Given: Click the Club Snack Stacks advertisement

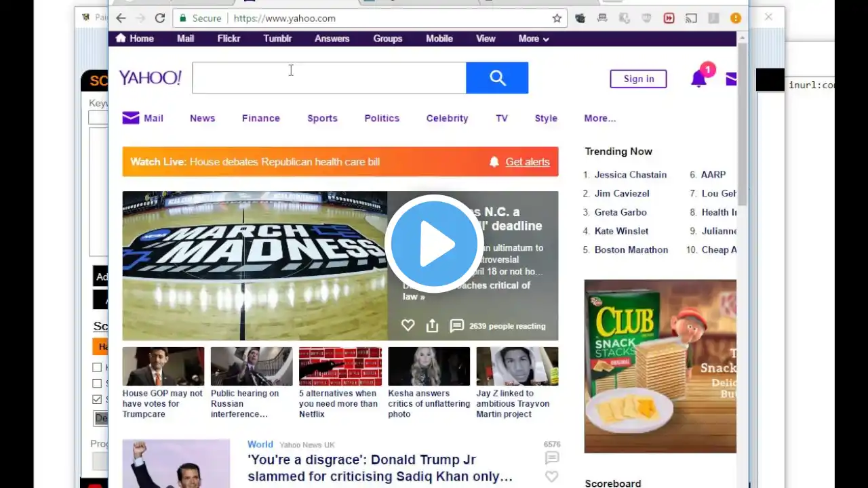Looking at the screenshot, I should 660,366.
